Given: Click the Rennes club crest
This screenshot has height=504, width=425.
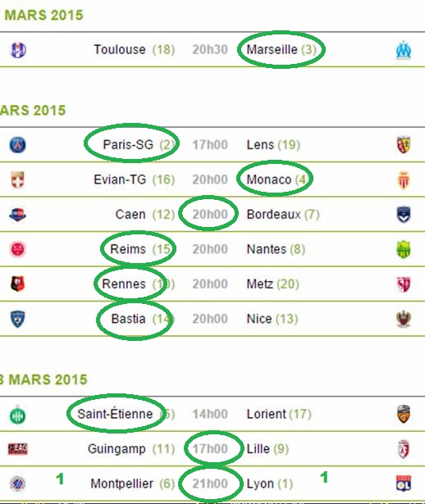Looking at the screenshot, I should [18, 284].
